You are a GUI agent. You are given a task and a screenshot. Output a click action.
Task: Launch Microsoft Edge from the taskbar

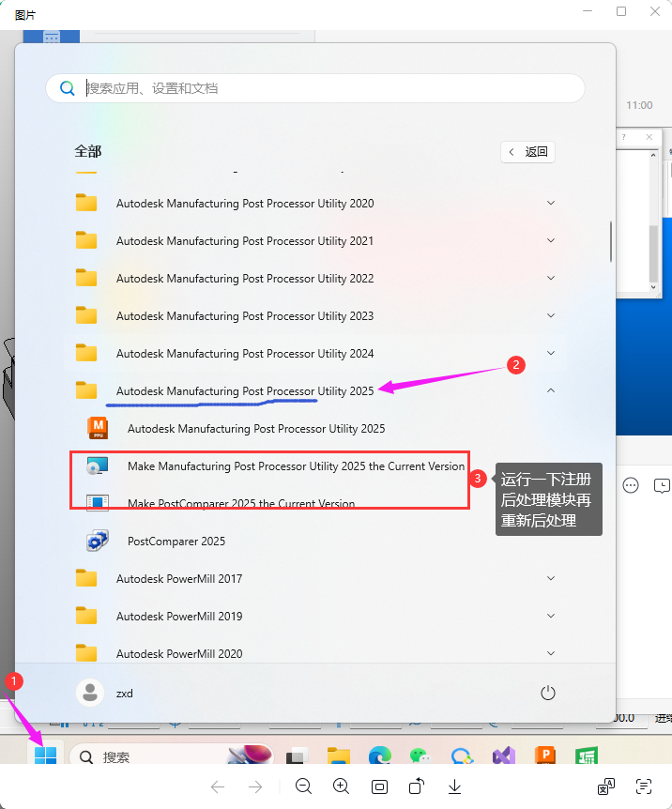380,756
